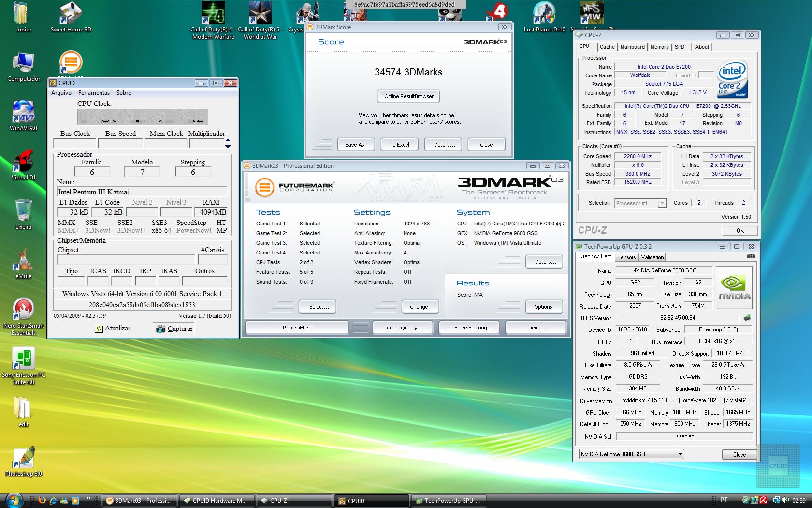Launch Firefox from the quick launch bar

(x=42, y=501)
